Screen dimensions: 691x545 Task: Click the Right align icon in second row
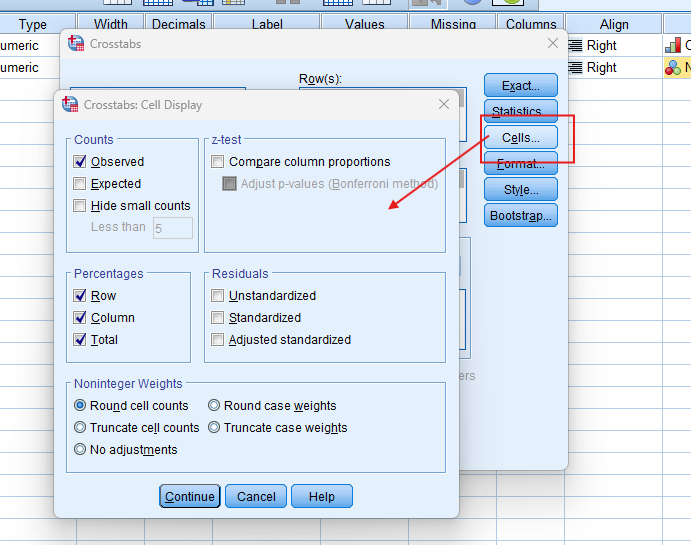click(575, 68)
